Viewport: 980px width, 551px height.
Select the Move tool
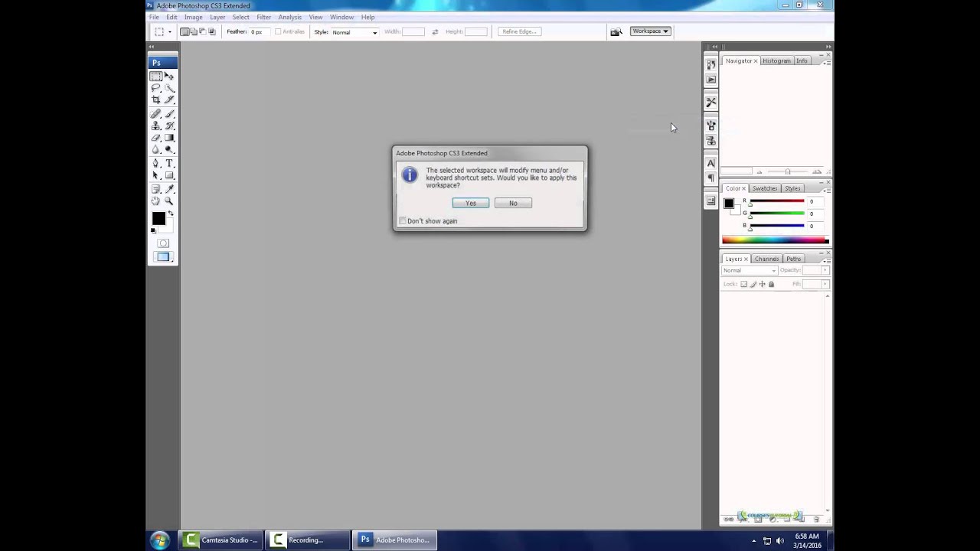click(x=169, y=77)
